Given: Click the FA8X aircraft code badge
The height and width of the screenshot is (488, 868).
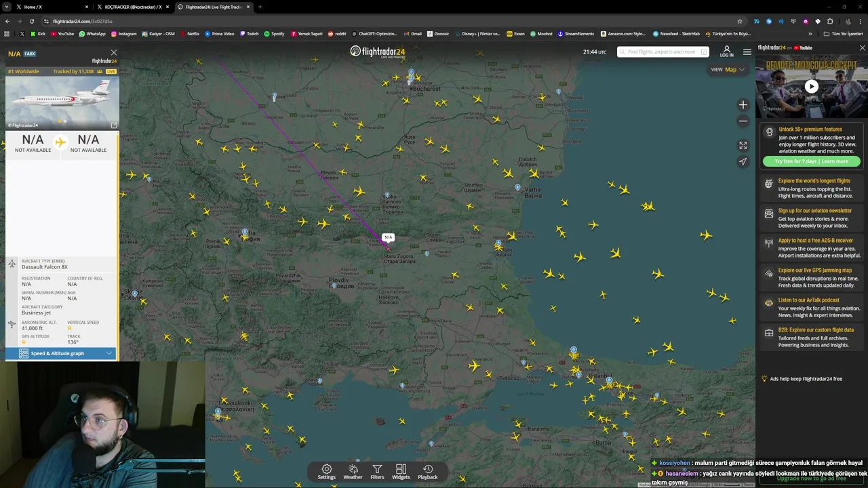Looking at the screenshot, I should tap(30, 54).
